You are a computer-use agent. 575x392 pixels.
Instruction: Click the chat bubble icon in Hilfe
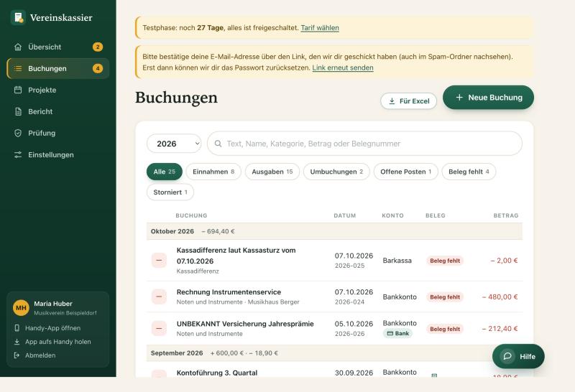click(507, 357)
